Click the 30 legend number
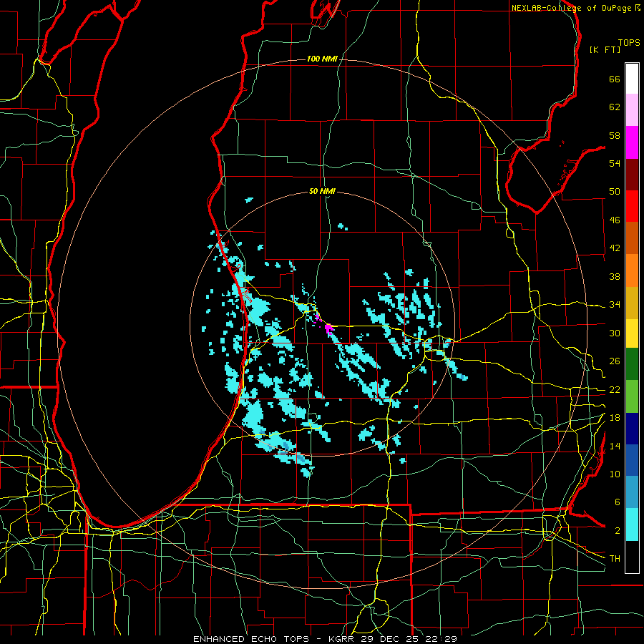The width and height of the screenshot is (644, 644). coord(615,333)
